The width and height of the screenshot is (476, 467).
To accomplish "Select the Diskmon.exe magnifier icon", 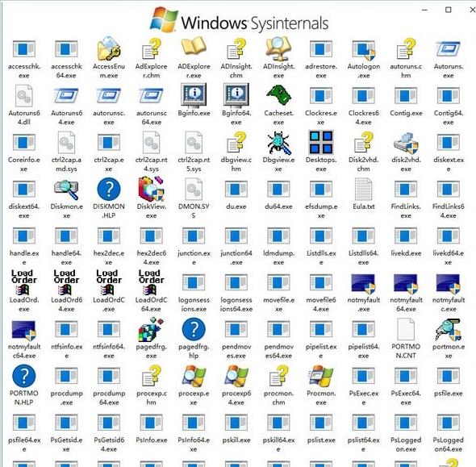I will (x=66, y=190).
